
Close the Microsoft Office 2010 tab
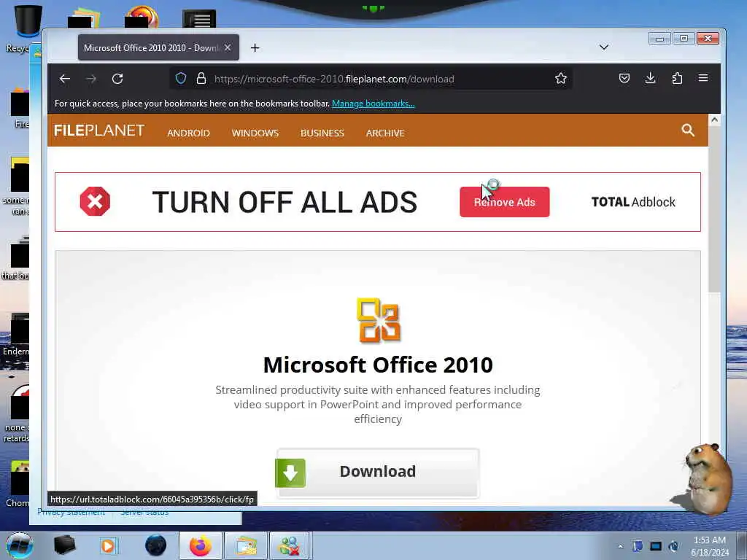228,47
